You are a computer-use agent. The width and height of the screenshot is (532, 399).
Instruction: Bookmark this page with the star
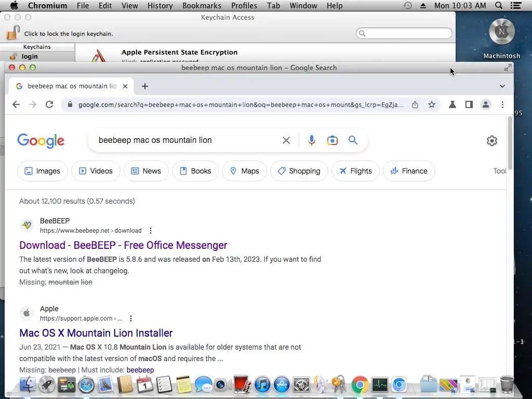click(x=432, y=104)
